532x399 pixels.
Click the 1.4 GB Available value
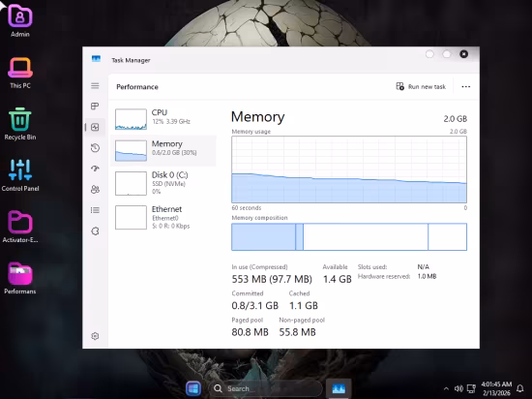click(x=337, y=279)
